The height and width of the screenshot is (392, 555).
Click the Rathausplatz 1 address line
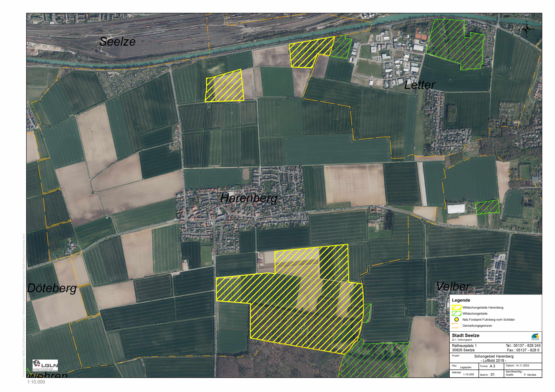pos(464,346)
